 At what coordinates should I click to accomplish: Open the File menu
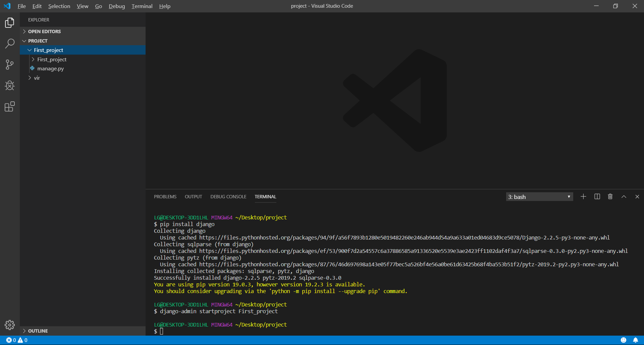(22, 6)
